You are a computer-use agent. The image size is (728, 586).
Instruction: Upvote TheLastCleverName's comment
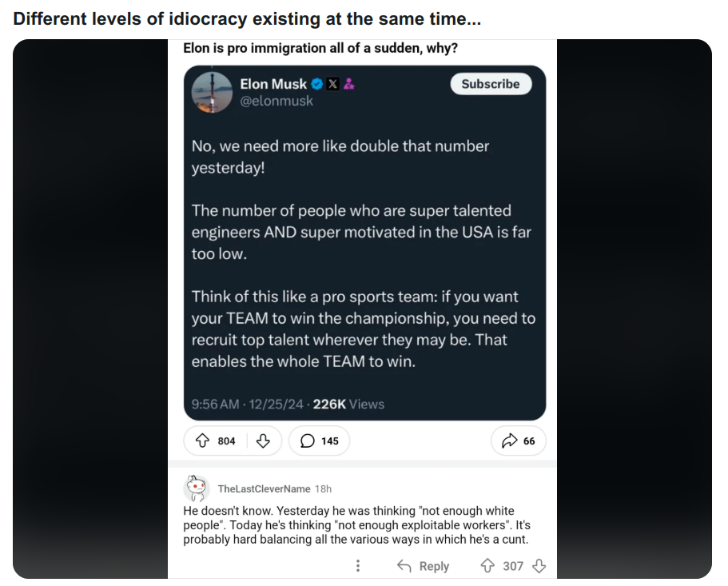click(487, 565)
